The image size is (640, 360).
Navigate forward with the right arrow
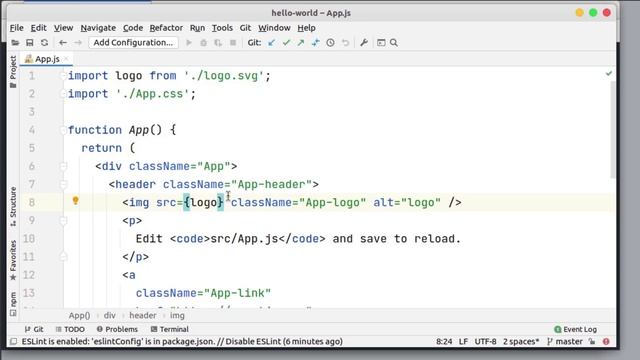(x=78, y=42)
